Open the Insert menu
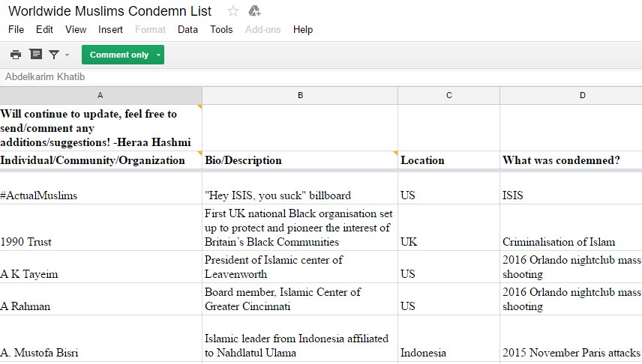 click(x=110, y=29)
